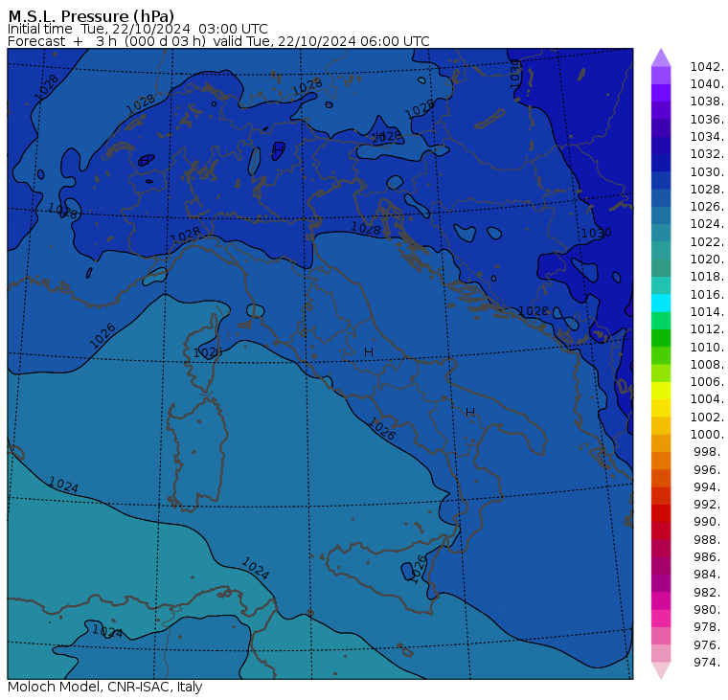Click the colorbar label "1006."
728x700 pixels.
coord(707,381)
